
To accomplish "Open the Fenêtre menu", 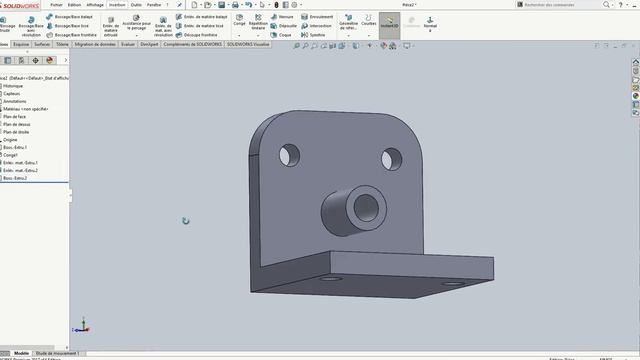I will [154, 5].
